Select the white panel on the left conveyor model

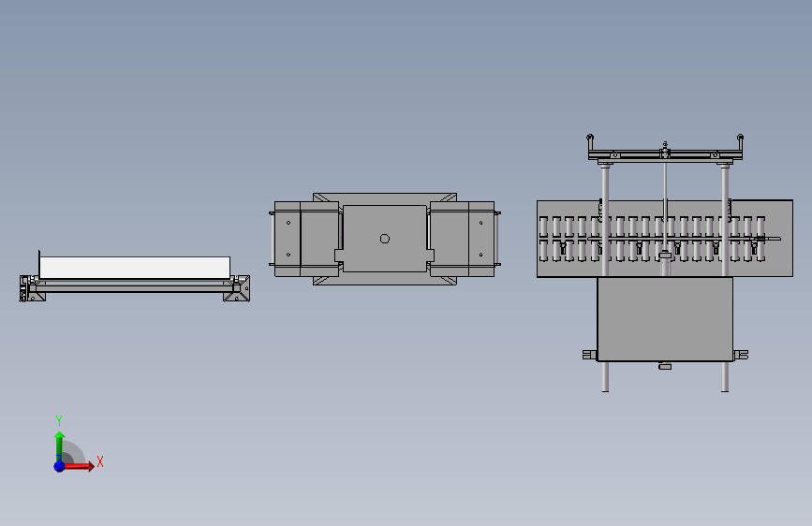click(135, 268)
